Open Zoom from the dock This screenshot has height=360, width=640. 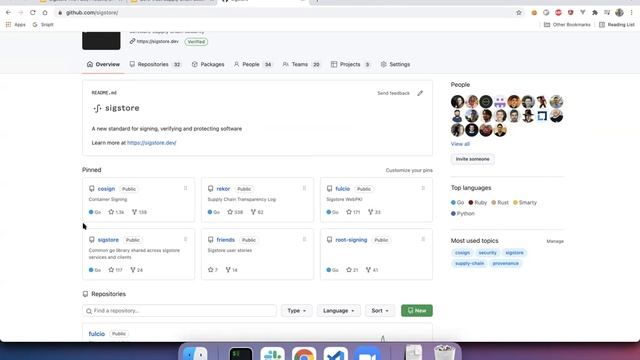click(x=367, y=353)
